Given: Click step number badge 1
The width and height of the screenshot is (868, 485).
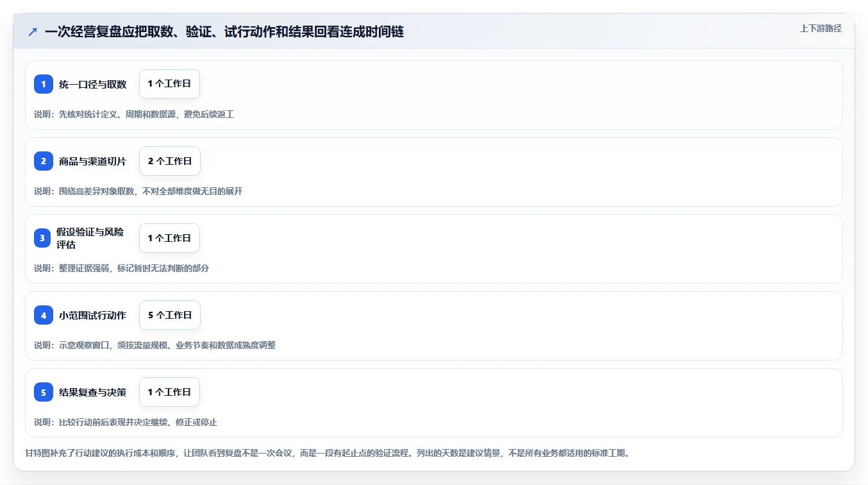Looking at the screenshot, I should pos(44,84).
